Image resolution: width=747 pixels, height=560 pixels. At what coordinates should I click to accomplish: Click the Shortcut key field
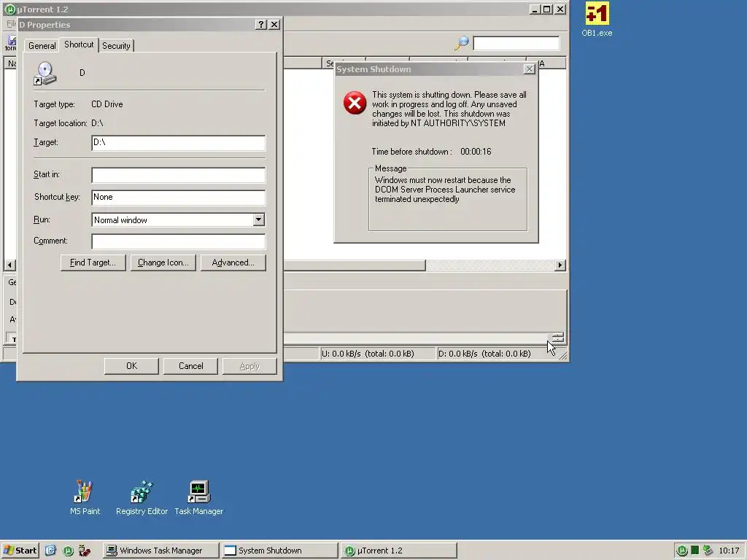(178, 197)
